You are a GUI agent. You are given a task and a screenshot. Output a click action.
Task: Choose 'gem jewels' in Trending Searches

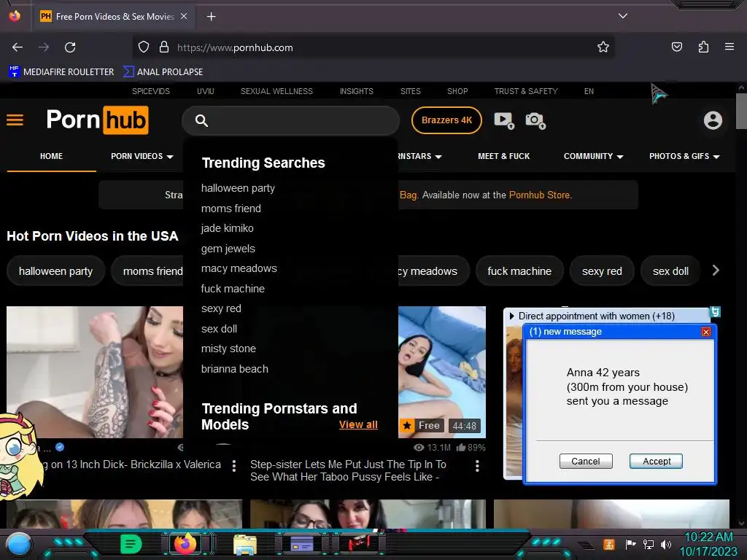click(x=228, y=249)
